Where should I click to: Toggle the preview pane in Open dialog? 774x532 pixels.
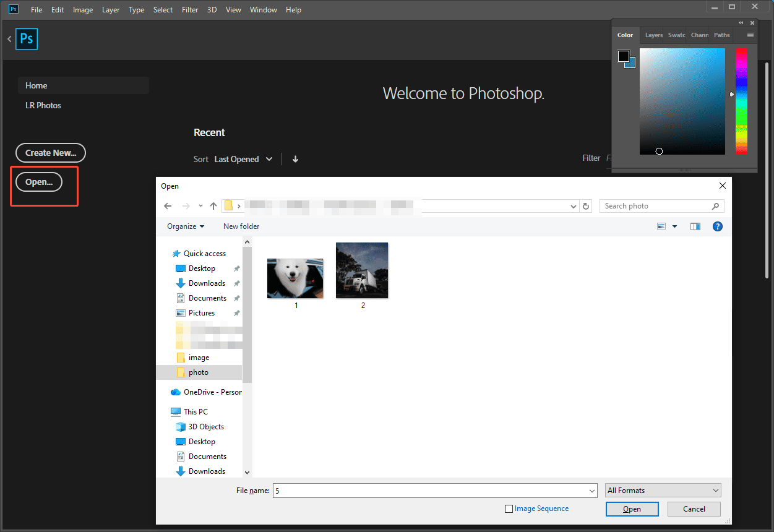(695, 226)
